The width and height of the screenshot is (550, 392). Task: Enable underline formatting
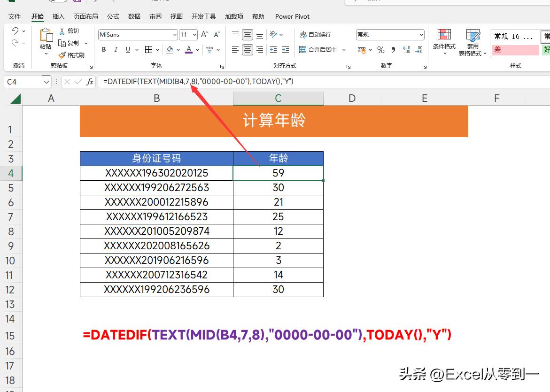click(x=127, y=49)
